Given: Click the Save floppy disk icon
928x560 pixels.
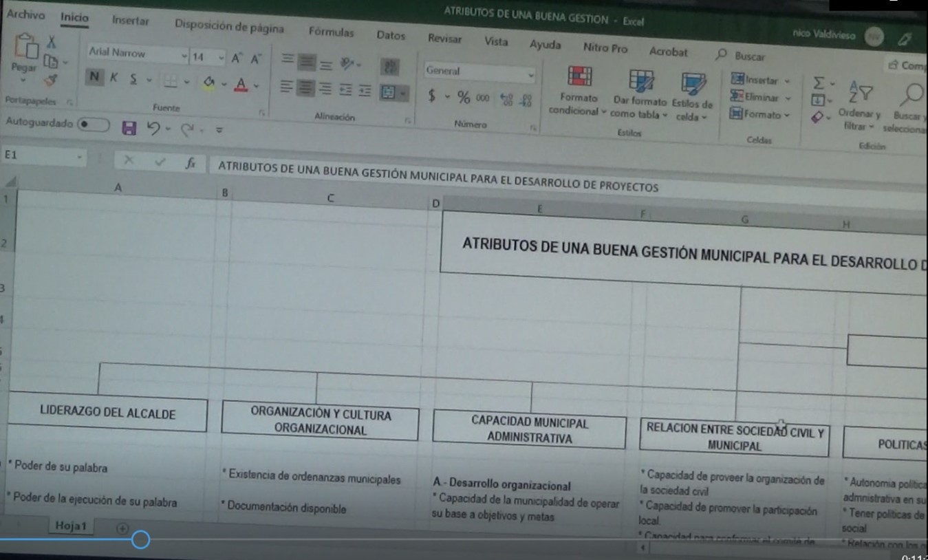Looking at the screenshot, I should point(129,127).
